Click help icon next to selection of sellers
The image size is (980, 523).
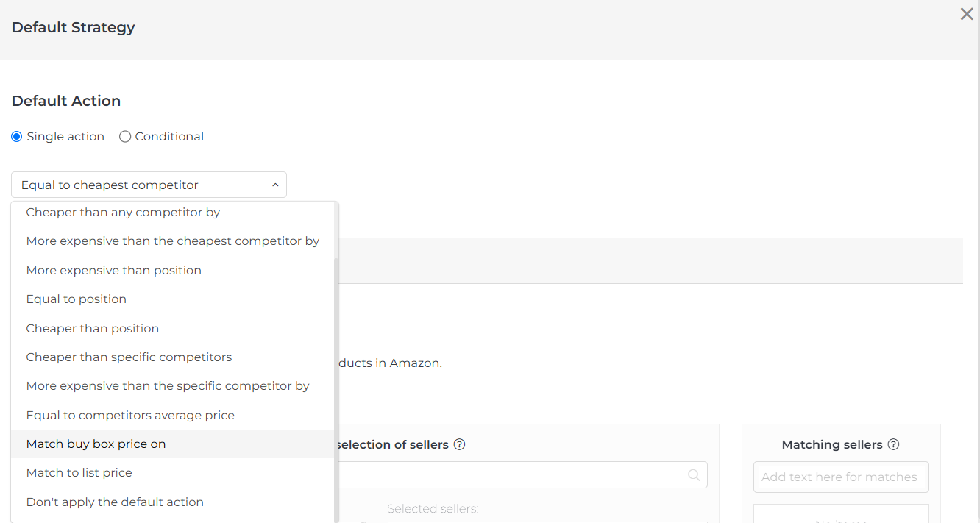(459, 444)
